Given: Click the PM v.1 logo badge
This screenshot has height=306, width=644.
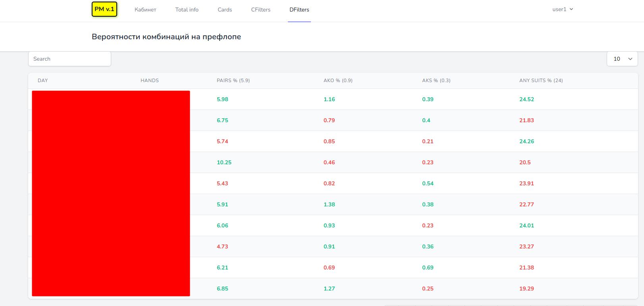Looking at the screenshot, I should point(104,9).
